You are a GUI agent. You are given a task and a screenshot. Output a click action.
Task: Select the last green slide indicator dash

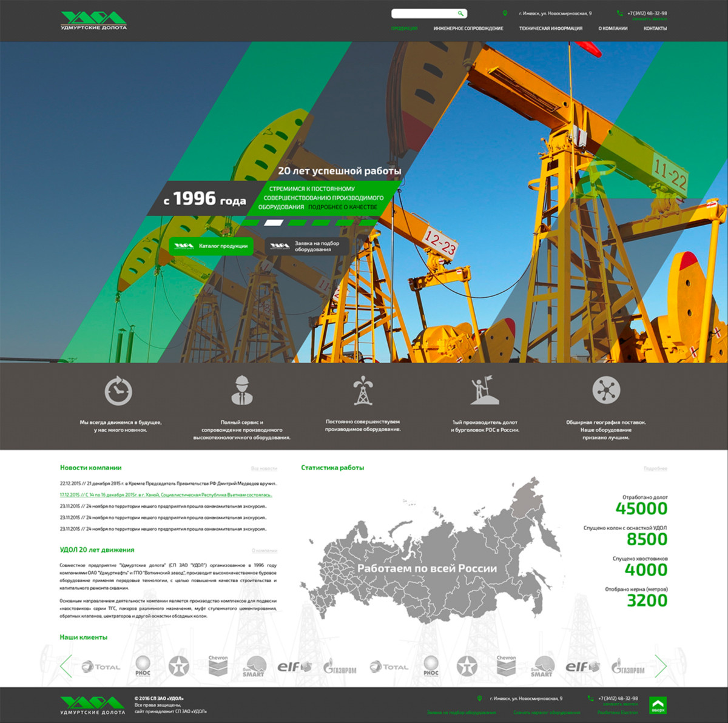point(368,223)
